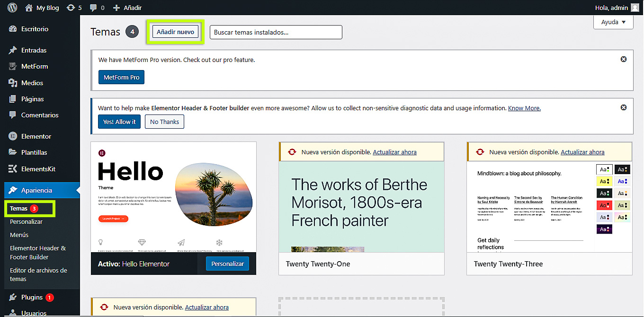Click update icon on Twenty Twenty-Three card
The height and width of the screenshot is (317, 644).
[480, 152]
